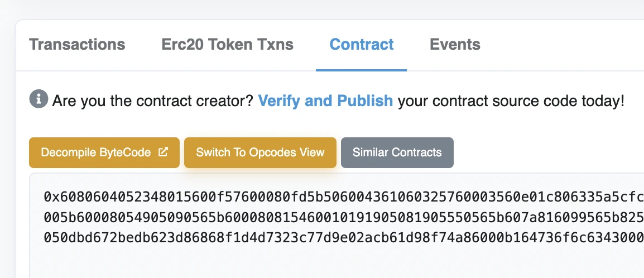Click blank space right of Similar Contracts

click(547, 152)
